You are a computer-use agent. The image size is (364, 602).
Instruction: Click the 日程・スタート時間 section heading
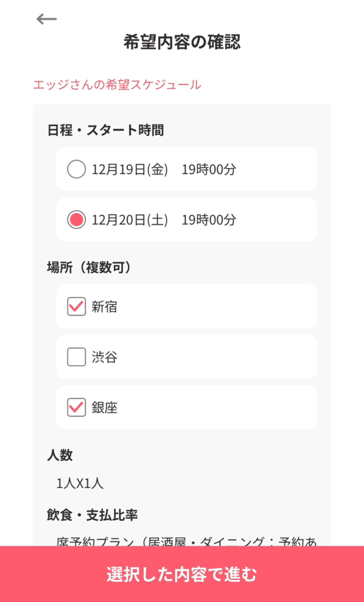106,129
